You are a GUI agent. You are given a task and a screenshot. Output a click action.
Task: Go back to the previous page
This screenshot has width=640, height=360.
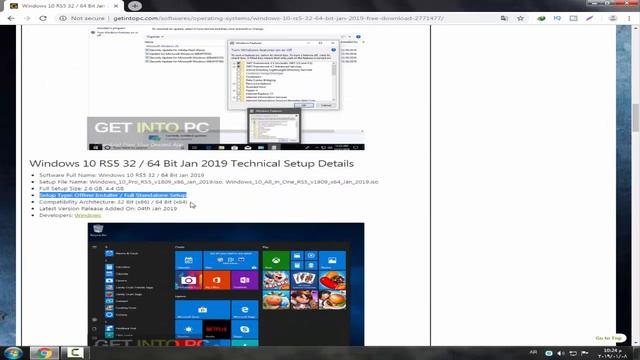[x=11, y=18]
